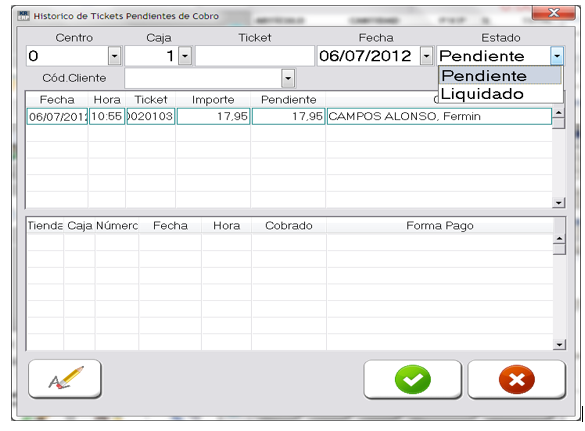Expand the Cód.Cliente dropdown arrow
585x431 pixels.
[x=288, y=78]
